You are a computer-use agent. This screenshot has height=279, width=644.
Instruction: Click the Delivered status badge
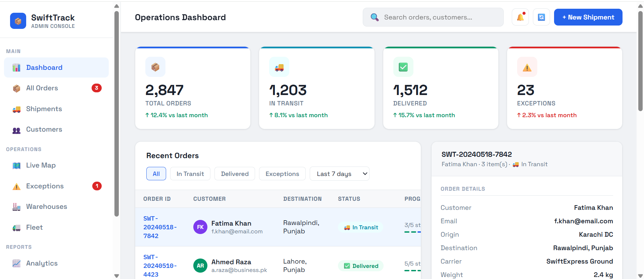pyautogui.click(x=360, y=266)
